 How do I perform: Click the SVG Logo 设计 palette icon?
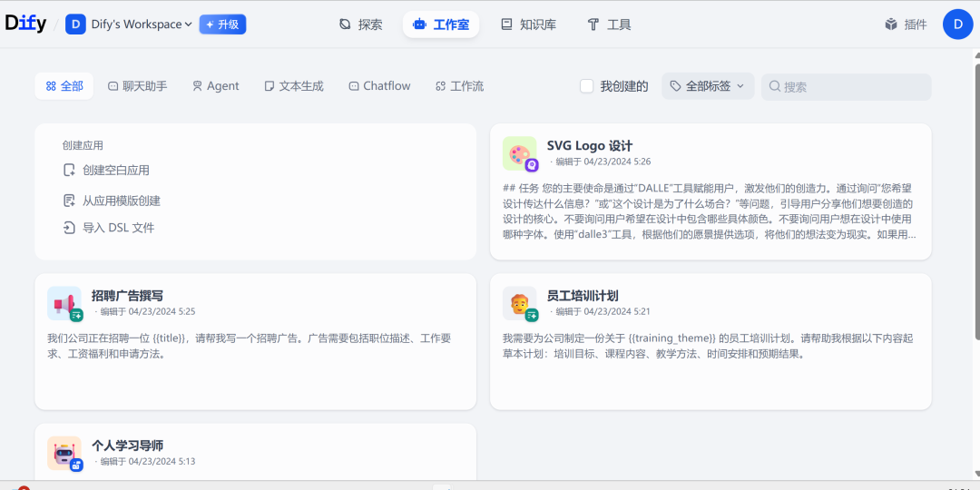coord(519,153)
